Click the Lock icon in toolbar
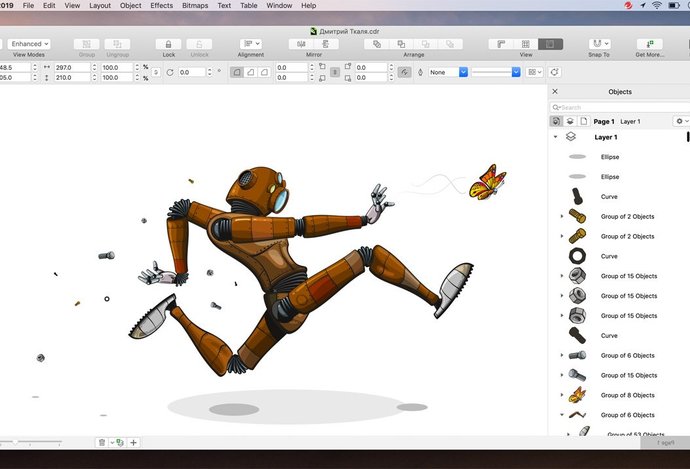Viewport: 690px width, 469px height. click(x=170, y=44)
